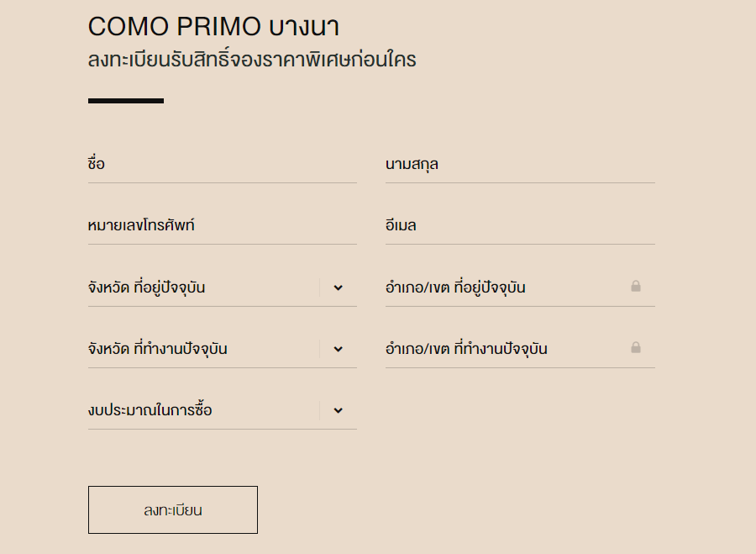The width and height of the screenshot is (756, 554).
Task: Select the locked อำเภอ/เขต ที่ทำงานปัจจุบัน field
Action: (504, 349)
